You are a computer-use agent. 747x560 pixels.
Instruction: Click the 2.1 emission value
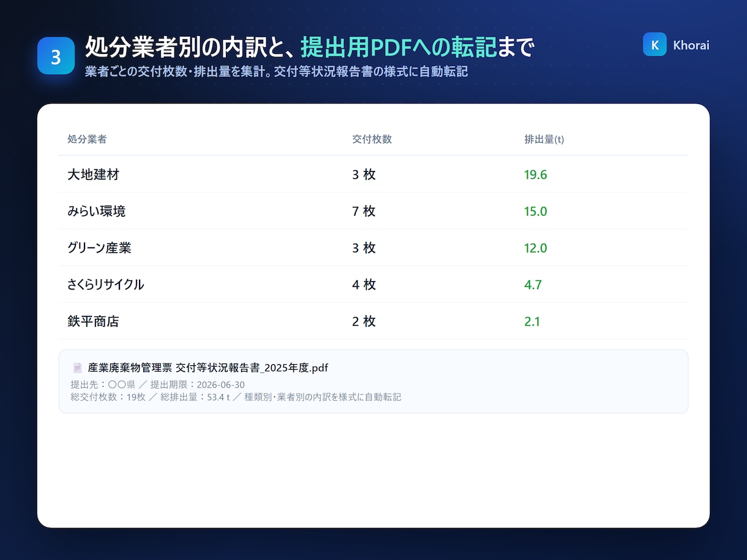click(x=532, y=321)
